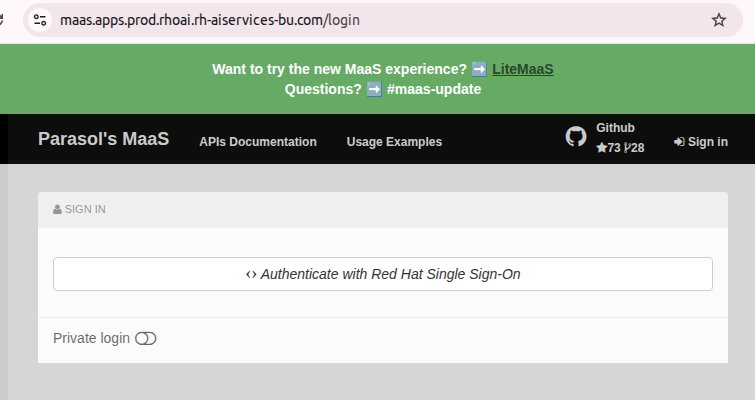Click Authenticate with Red Hat Single Sign-On
Image resolution: width=755 pixels, height=400 pixels.
click(x=383, y=274)
